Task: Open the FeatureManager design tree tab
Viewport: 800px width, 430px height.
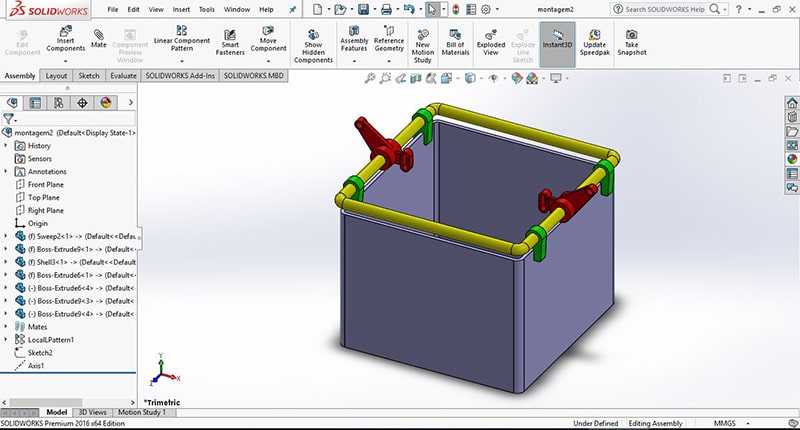Action: [x=12, y=103]
